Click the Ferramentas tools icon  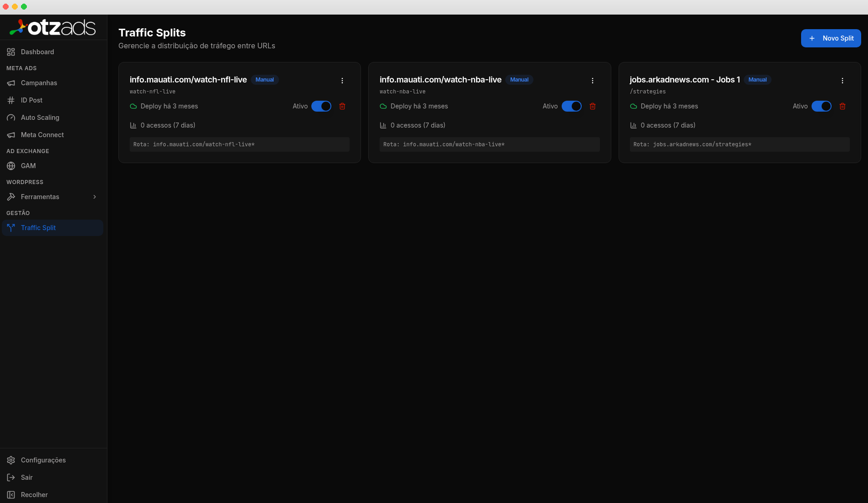(11, 197)
